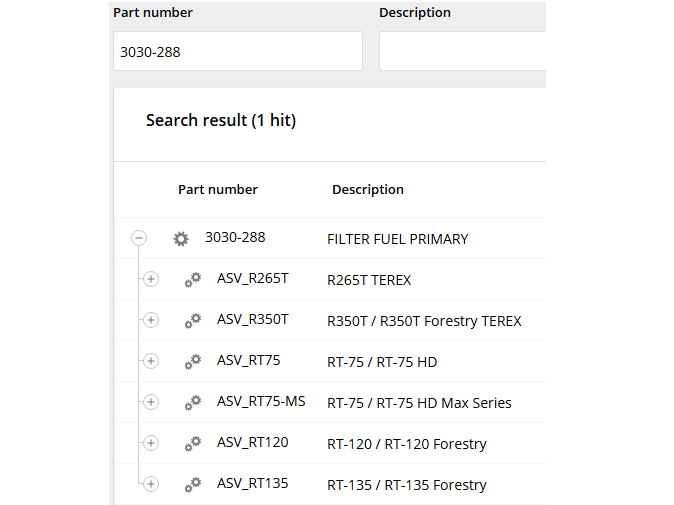The width and height of the screenshot is (674, 505).
Task: Select the RT-135 / RT-135 Forestry entry
Action: click(406, 485)
